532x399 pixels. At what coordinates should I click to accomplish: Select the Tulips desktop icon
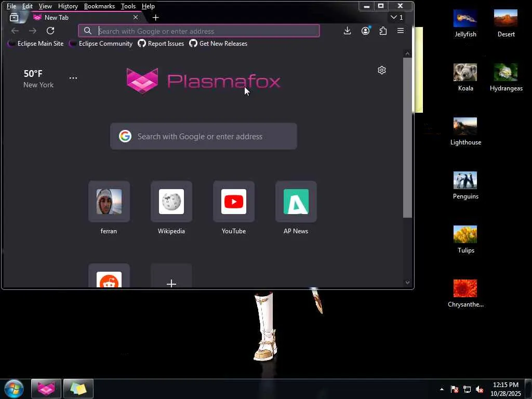[465, 240]
